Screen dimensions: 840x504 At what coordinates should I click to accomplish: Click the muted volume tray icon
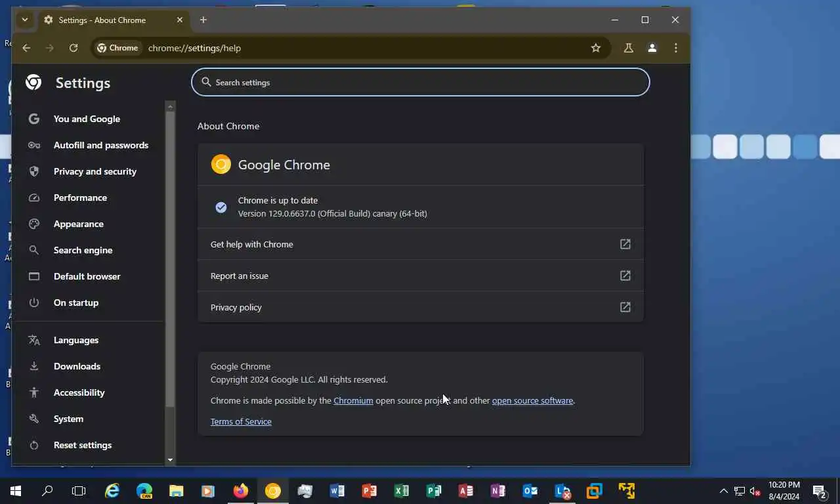pyautogui.click(x=755, y=491)
